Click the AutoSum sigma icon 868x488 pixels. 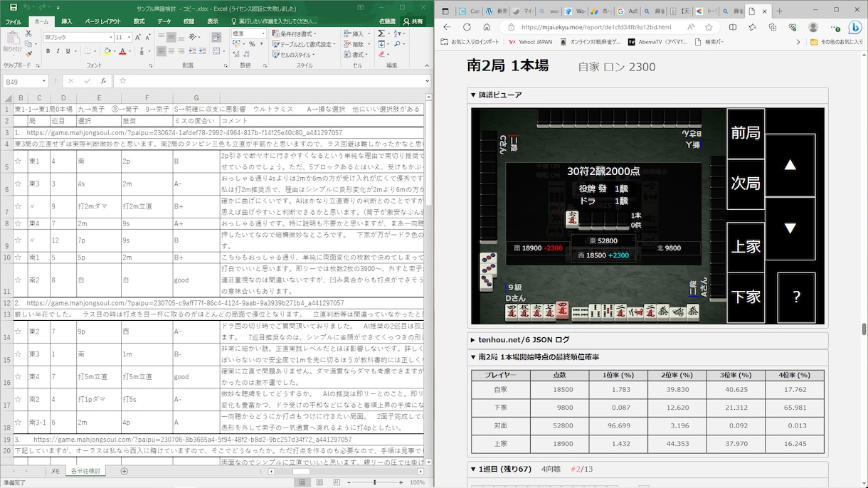point(382,33)
